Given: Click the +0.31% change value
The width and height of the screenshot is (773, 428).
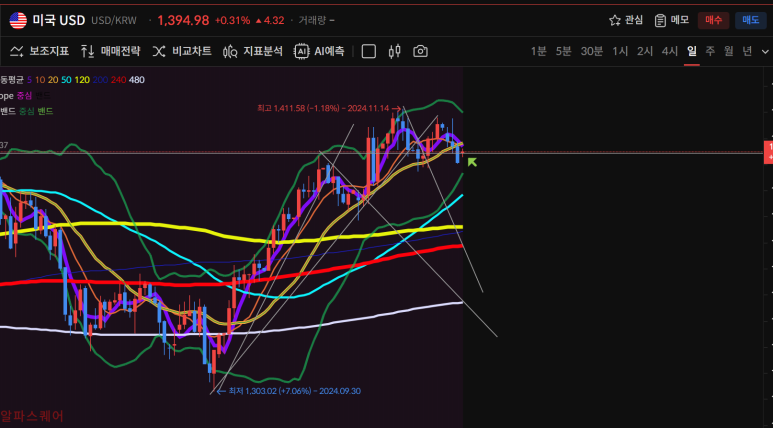Looking at the screenshot, I should pos(232,20).
